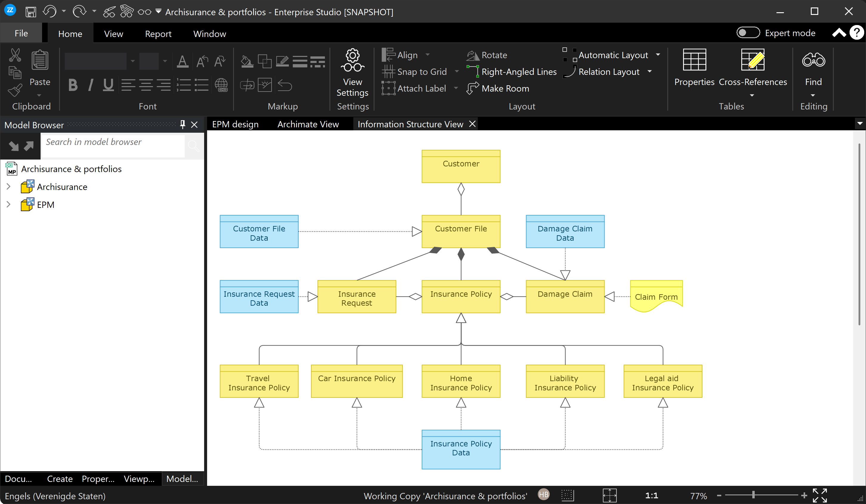This screenshot has height=504, width=866.
Task: Click the Make Room layout icon
Action: (473, 89)
